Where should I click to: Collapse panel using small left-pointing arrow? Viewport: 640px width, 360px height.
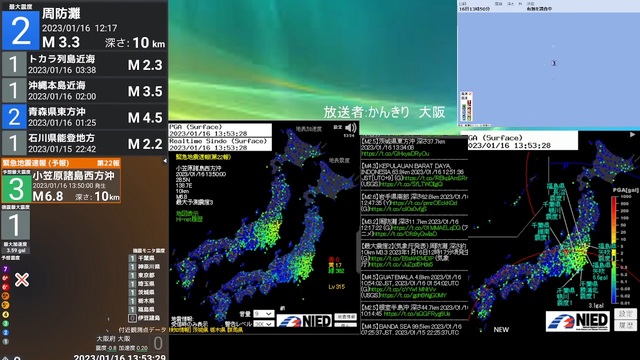pos(165,161)
